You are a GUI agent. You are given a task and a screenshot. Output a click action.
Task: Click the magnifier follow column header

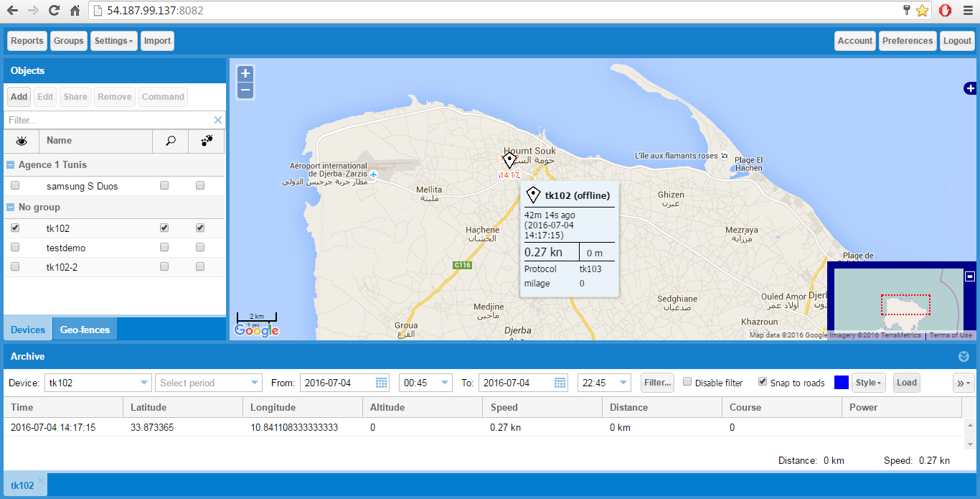tap(171, 141)
